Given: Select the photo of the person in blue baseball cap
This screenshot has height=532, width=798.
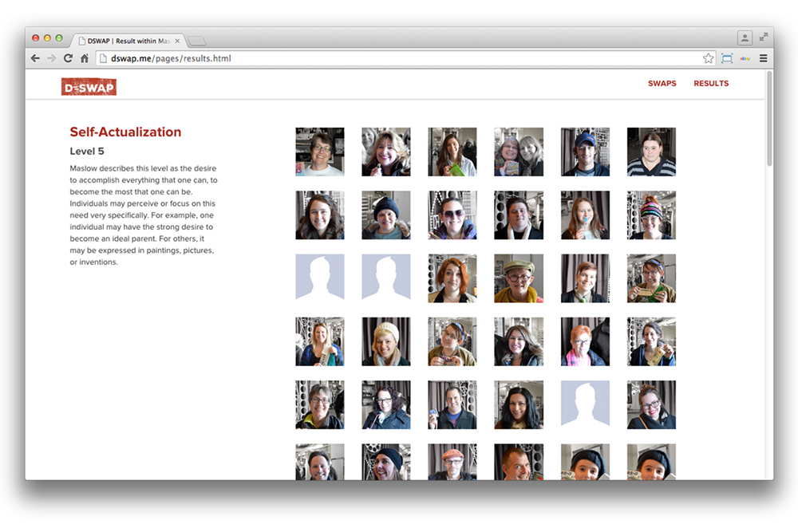Looking at the screenshot, I should tap(585, 152).
